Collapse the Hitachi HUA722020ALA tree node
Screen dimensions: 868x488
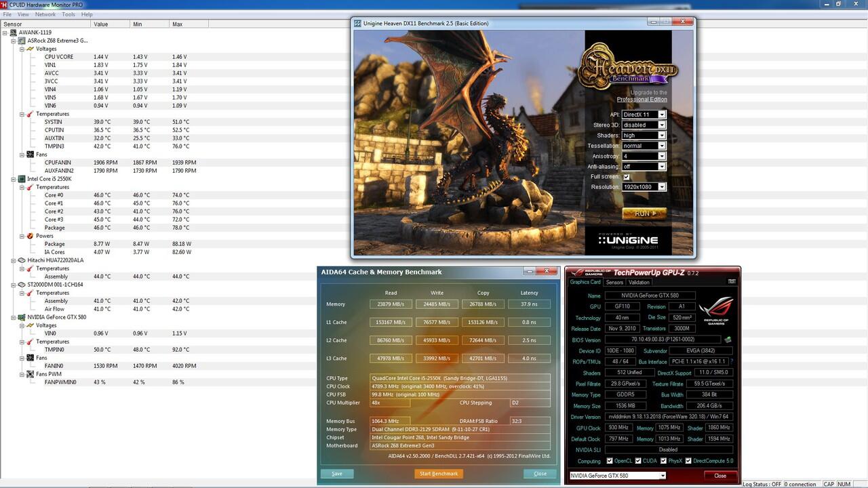pyautogui.click(x=14, y=260)
